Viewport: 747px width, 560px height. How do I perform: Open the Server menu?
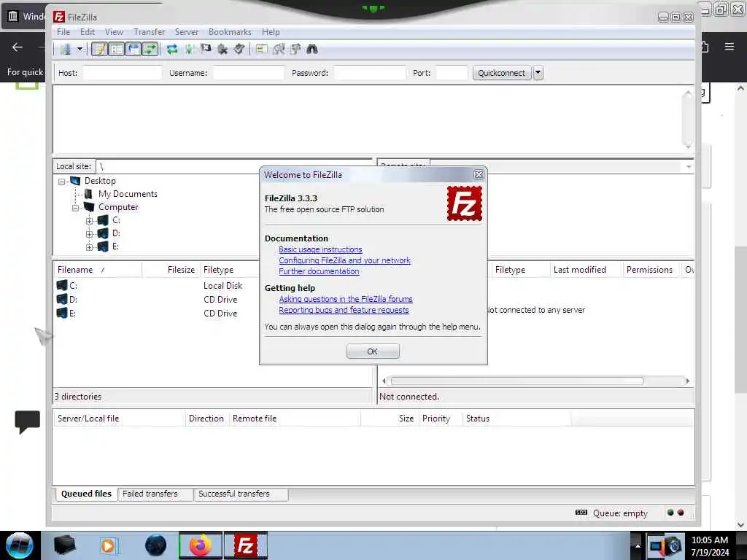tap(186, 32)
